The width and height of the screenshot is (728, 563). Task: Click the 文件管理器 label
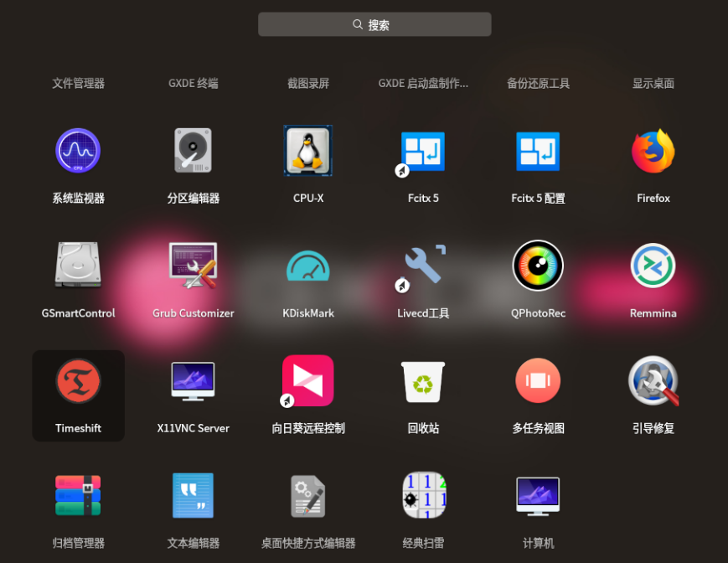point(78,84)
